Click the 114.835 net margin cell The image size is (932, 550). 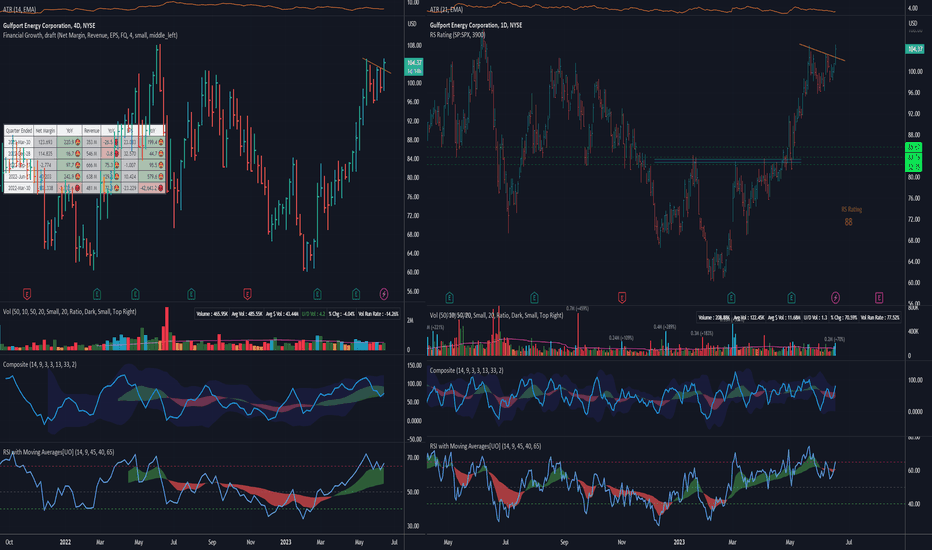(x=45, y=153)
